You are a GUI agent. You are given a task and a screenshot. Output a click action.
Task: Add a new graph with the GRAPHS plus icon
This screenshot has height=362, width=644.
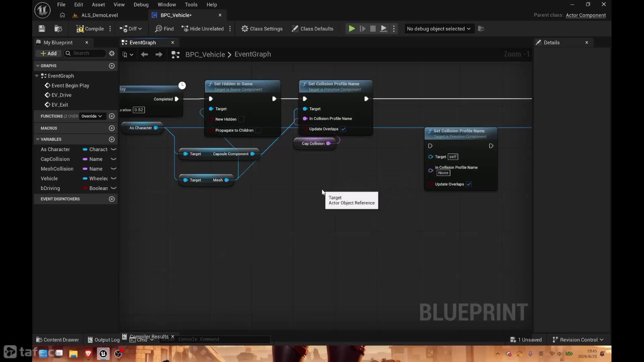112,66
